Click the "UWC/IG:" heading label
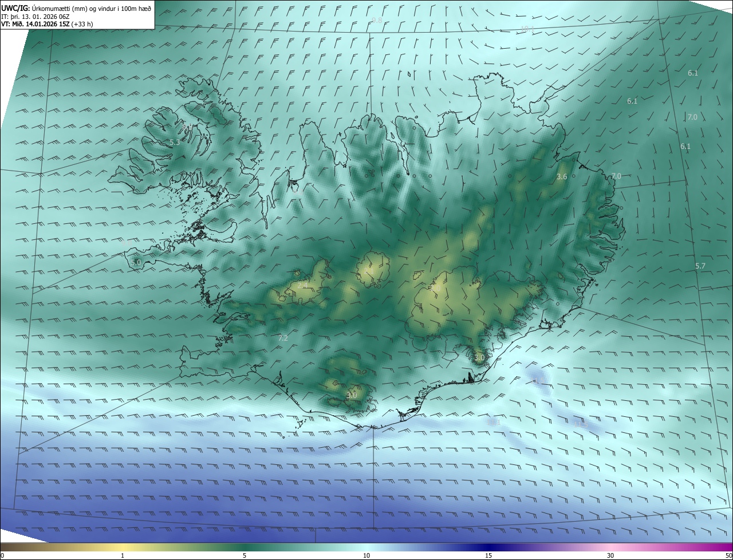Viewport: 733px width, 560px height. point(15,8)
